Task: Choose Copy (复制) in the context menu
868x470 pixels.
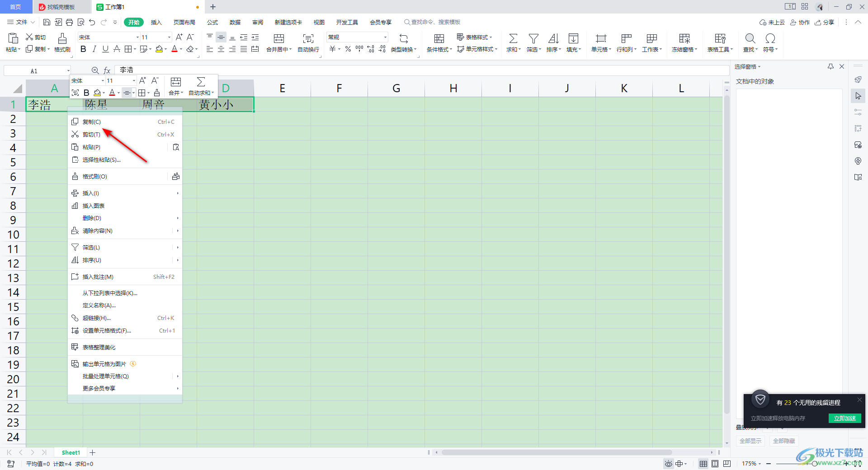Action: point(125,122)
